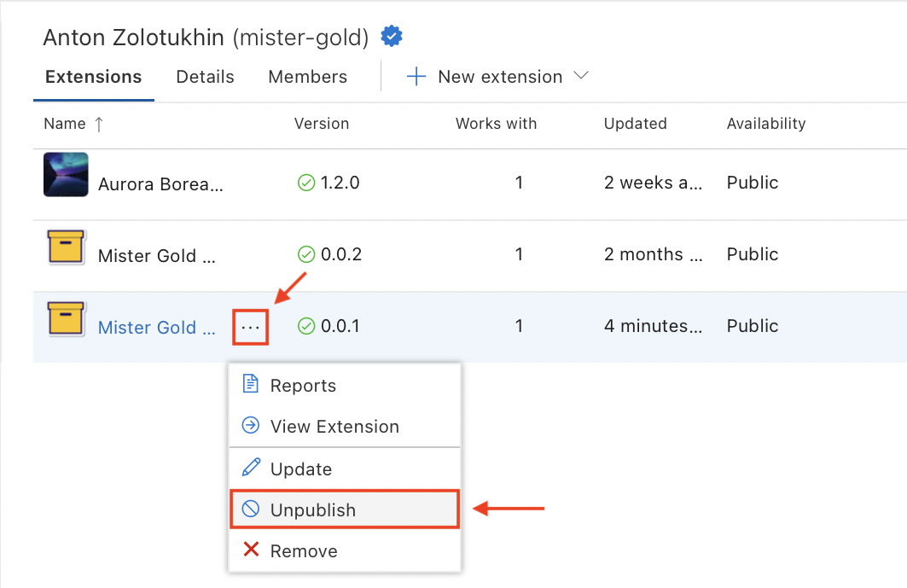Click Public in the Aurora Borealis row
Screen dimensions: 907x588
753,183
